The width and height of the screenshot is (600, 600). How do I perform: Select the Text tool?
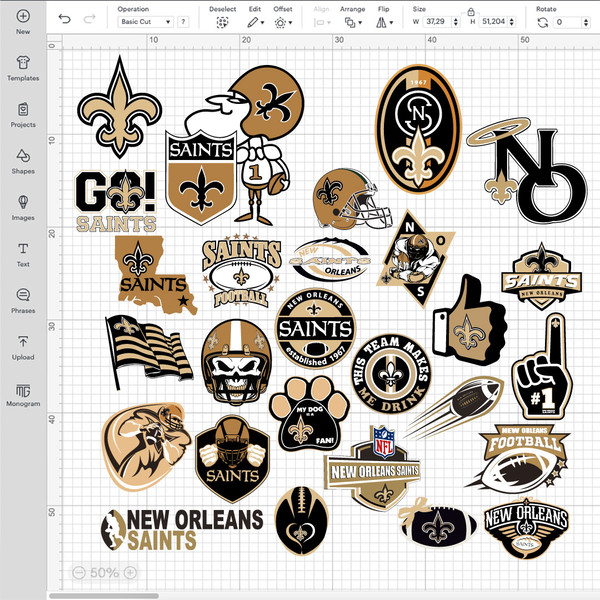point(23,254)
